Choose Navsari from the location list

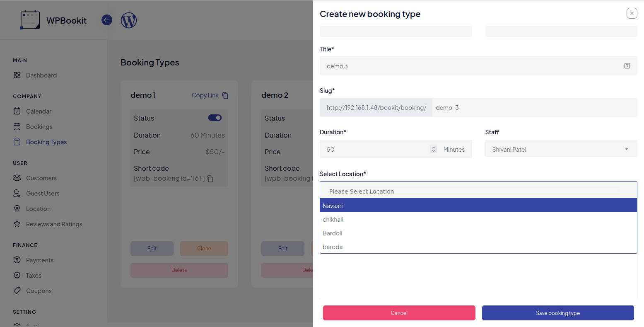(478, 206)
